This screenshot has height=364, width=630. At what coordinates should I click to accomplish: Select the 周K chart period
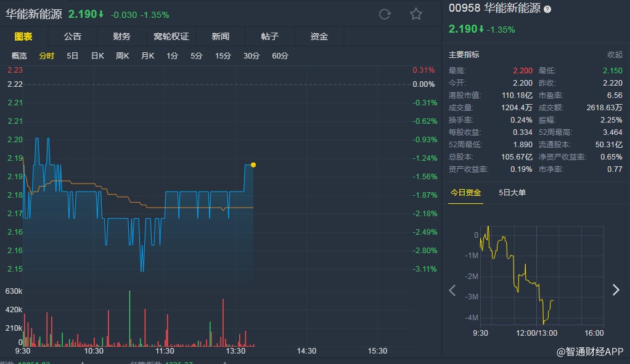(x=122, y=56)
